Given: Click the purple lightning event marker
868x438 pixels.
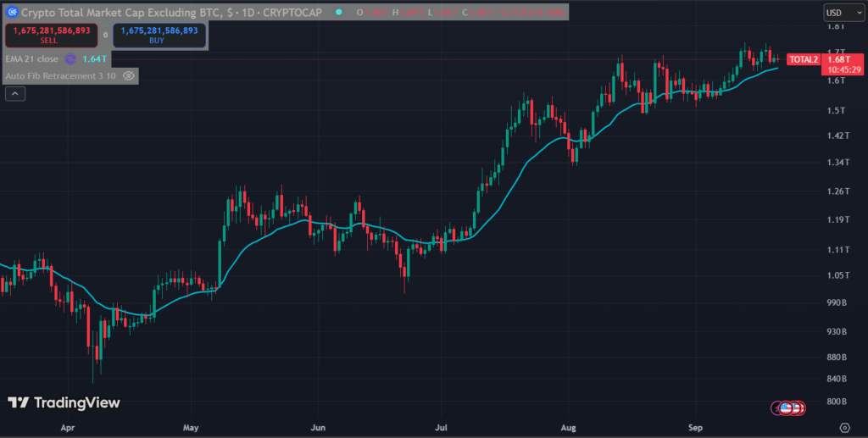Looking at the screenshot, I should pos(777,408).
